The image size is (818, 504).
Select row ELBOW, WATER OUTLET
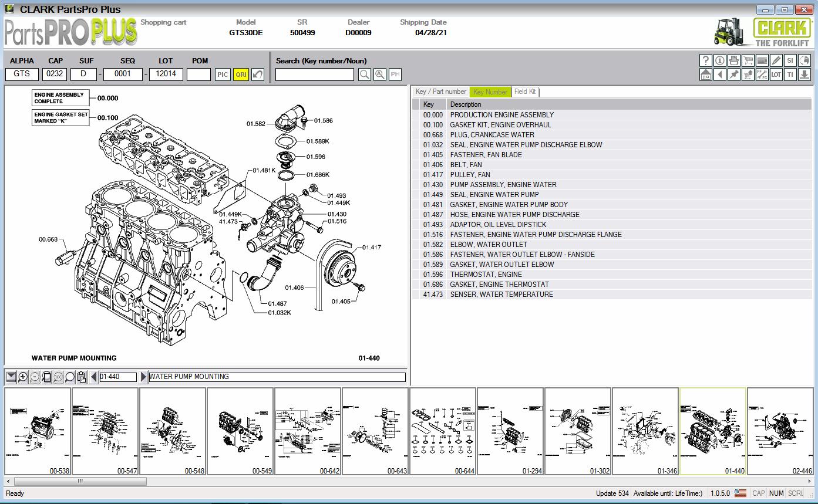pyautogui.click(x=612, y=245)
